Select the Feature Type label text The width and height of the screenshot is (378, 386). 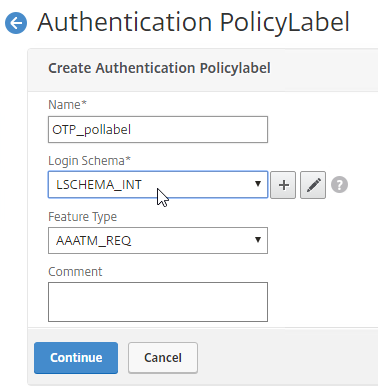(x=82, y=217)
